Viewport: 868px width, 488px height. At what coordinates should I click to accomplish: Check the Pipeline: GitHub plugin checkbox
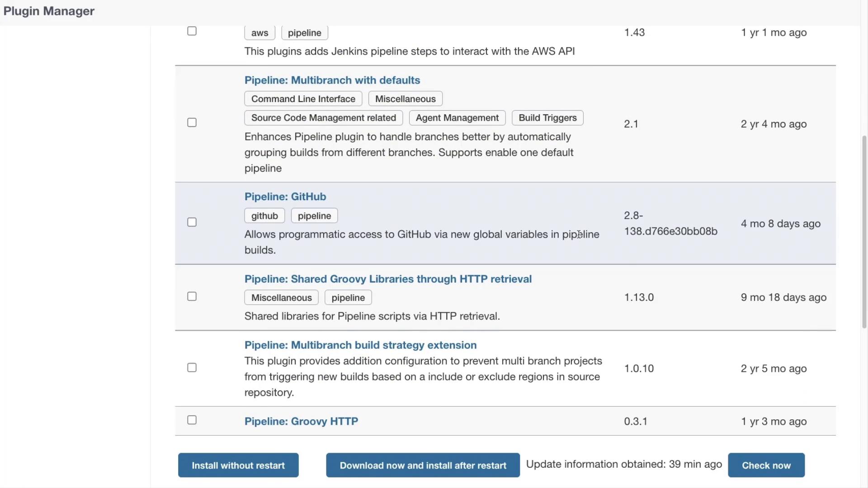192,222
